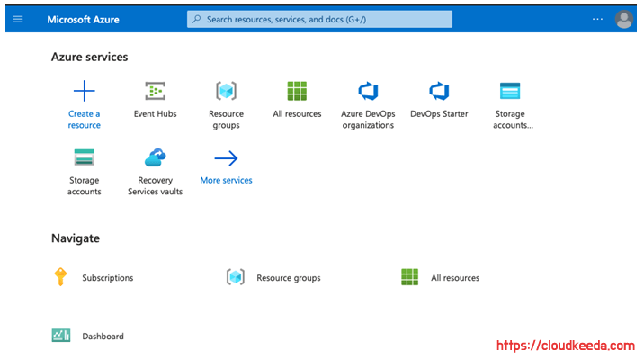Screen dimensions: 644x359
Task: Open the Event Hubs service icon
Action: pyautogui.click(x=156, y=91)
